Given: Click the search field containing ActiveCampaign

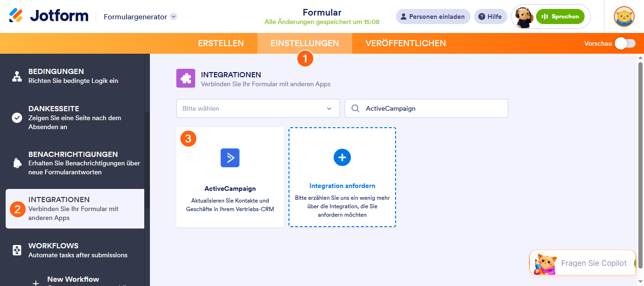Looking at the screenshot, I should [x=427, y=108].
